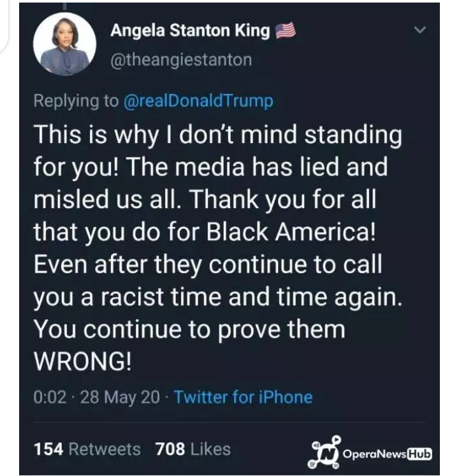View the 708 Likes list
This screenshot has width=459, height=476.
pyautogui.click(x=193, y=449)
